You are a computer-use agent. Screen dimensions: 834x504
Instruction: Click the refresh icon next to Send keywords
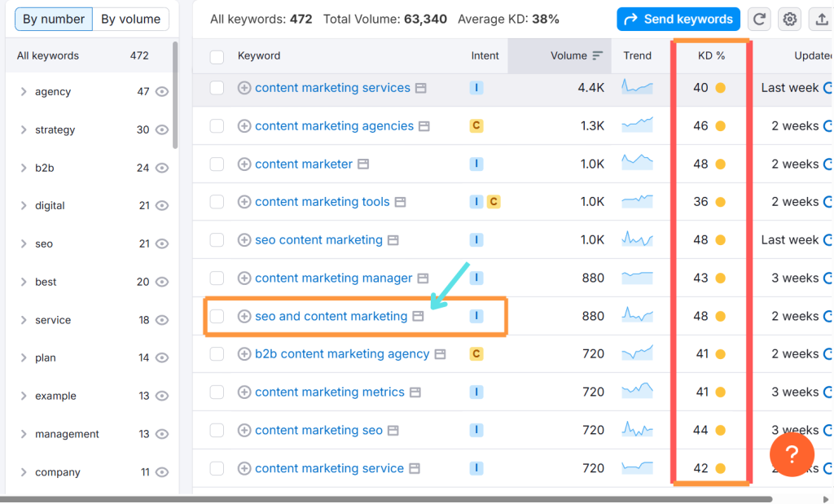(759, 19)
